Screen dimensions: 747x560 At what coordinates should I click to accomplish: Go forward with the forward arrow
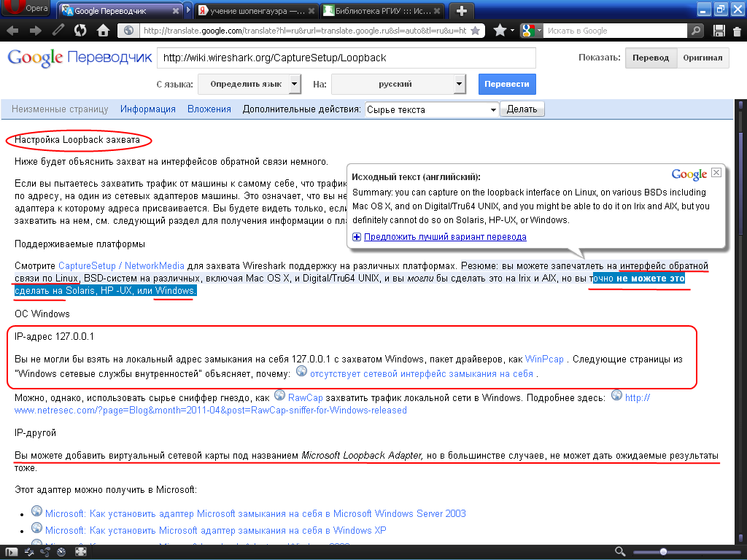[x=35, y=31]
